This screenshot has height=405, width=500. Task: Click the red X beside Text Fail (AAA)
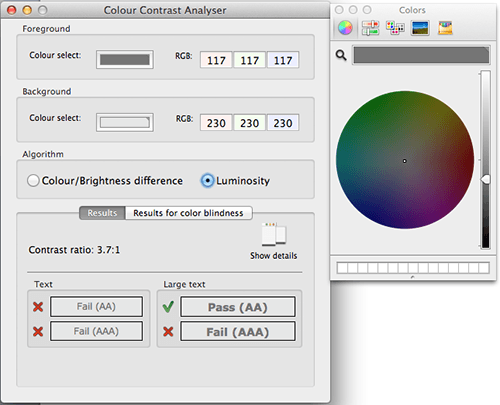pos(38,331)
